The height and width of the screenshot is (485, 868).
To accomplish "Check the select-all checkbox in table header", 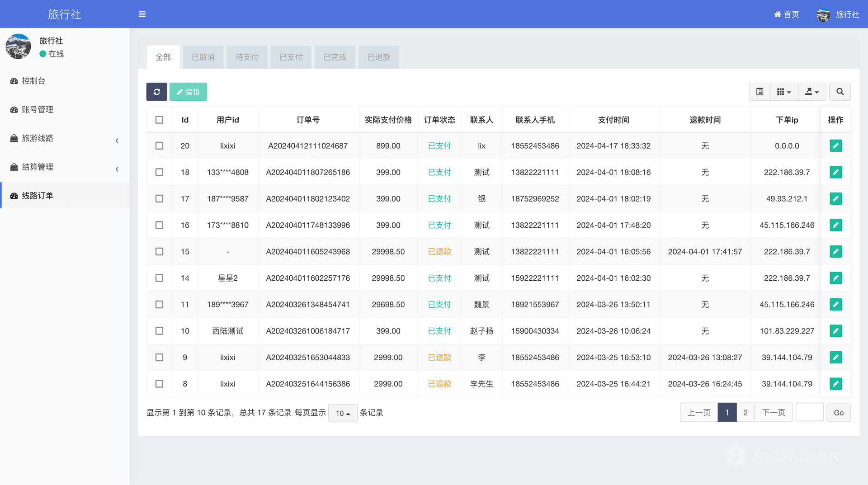I will 159,120.
